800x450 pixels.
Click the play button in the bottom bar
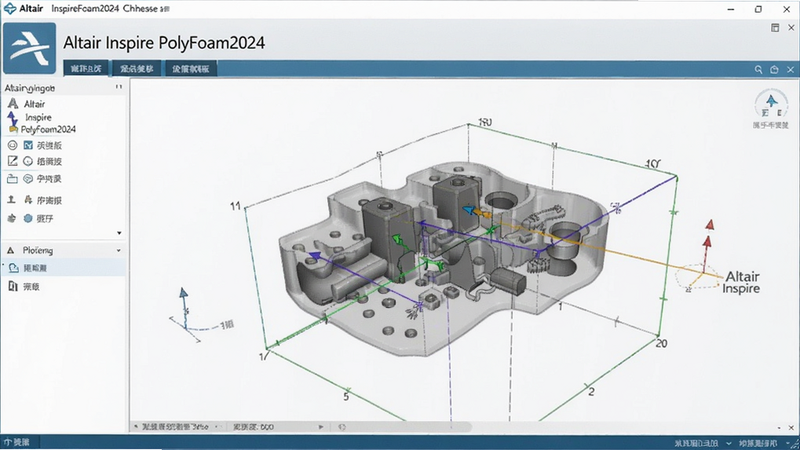(321, 427)
